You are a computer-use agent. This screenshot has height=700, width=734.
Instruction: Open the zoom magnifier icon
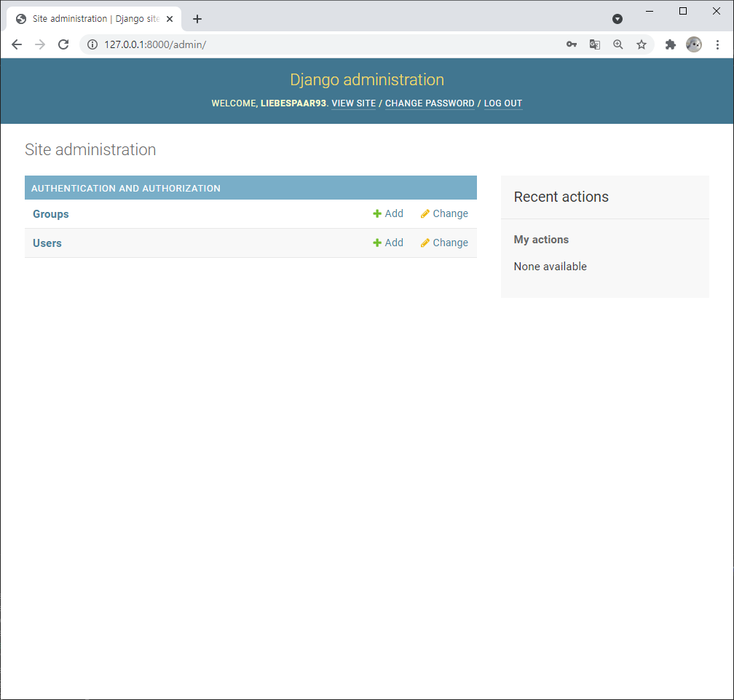pos(618,44)
